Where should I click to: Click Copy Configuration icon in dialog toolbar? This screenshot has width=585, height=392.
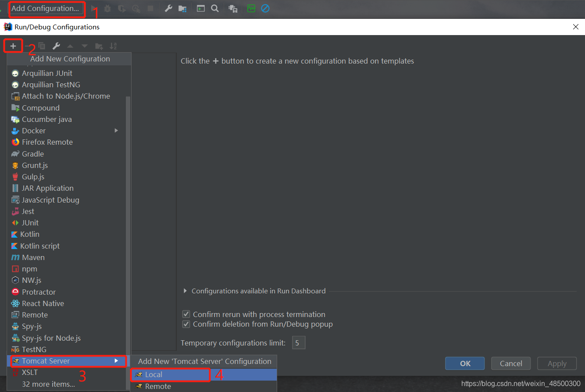point(42,46)
